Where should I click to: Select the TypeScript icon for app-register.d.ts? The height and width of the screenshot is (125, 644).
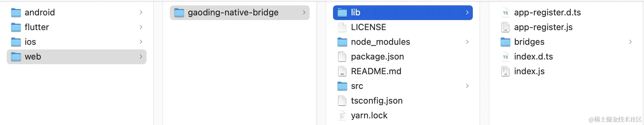coord(505,13)
